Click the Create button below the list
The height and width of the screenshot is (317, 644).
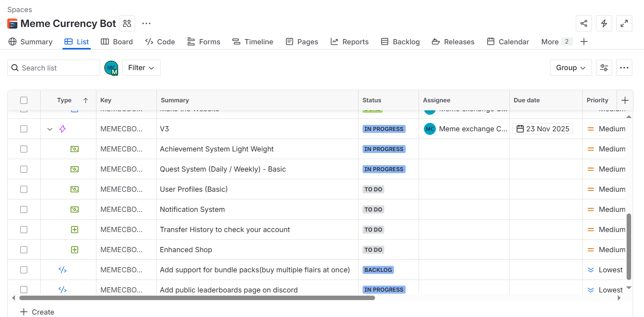click(x=38, y=312)
